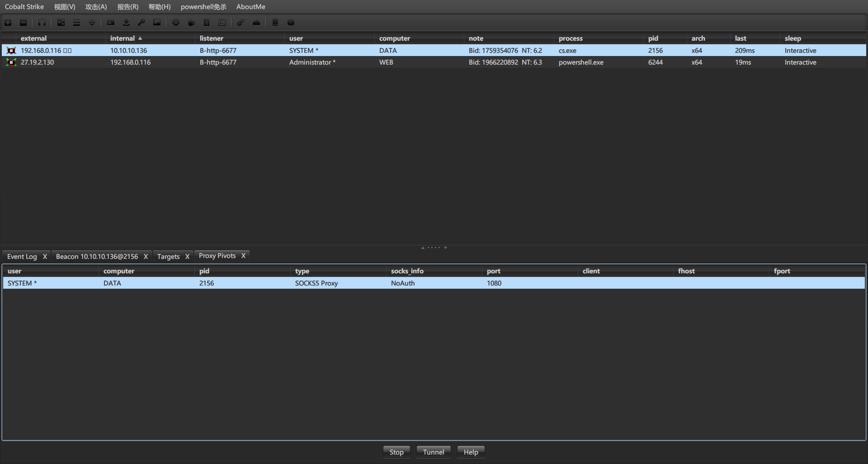Switch to the Event Log tab
Image resolution: width=868 pixels, height=464 pixels.
(22, 257)
